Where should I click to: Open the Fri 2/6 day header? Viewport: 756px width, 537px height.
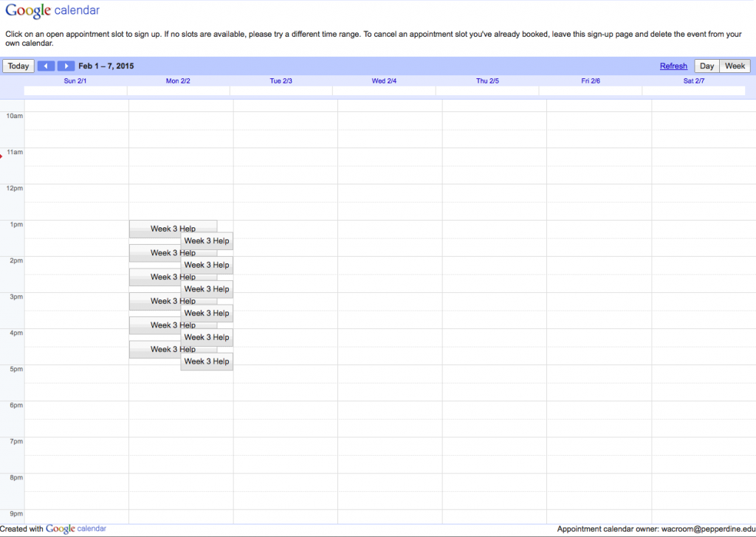click(x=591, y=81)
